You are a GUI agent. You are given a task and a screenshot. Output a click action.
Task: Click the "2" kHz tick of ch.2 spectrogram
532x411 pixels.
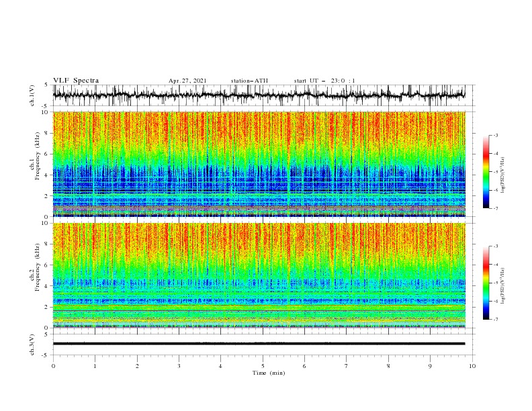(47, 307)
